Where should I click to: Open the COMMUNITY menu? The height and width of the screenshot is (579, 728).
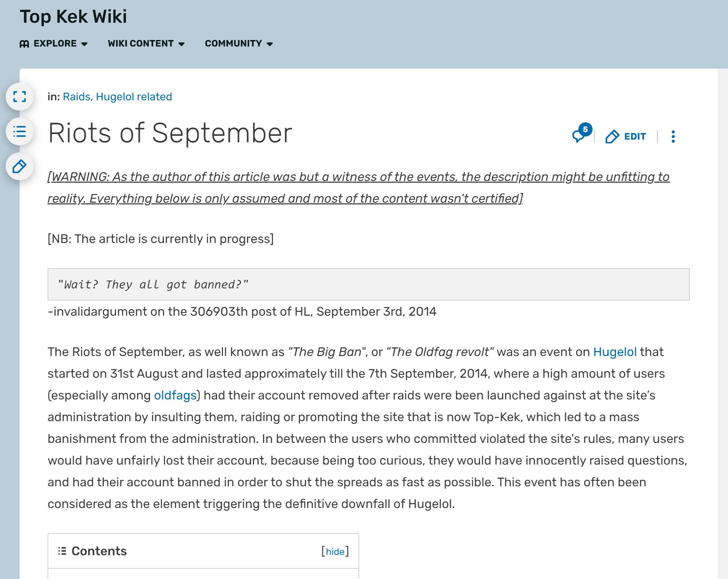tap(239, 43)
